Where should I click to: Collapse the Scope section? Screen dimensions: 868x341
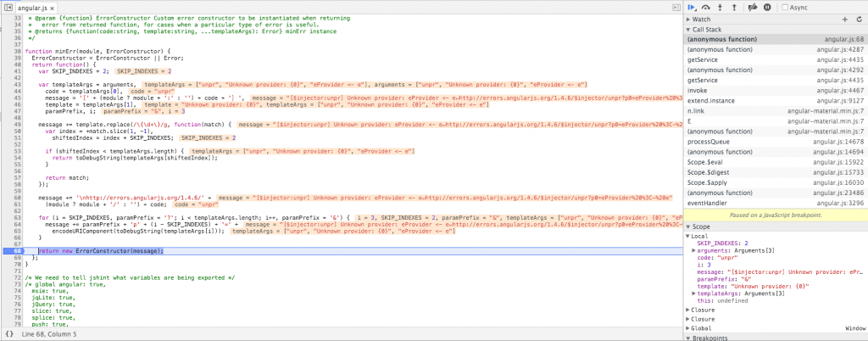[688, 227]
